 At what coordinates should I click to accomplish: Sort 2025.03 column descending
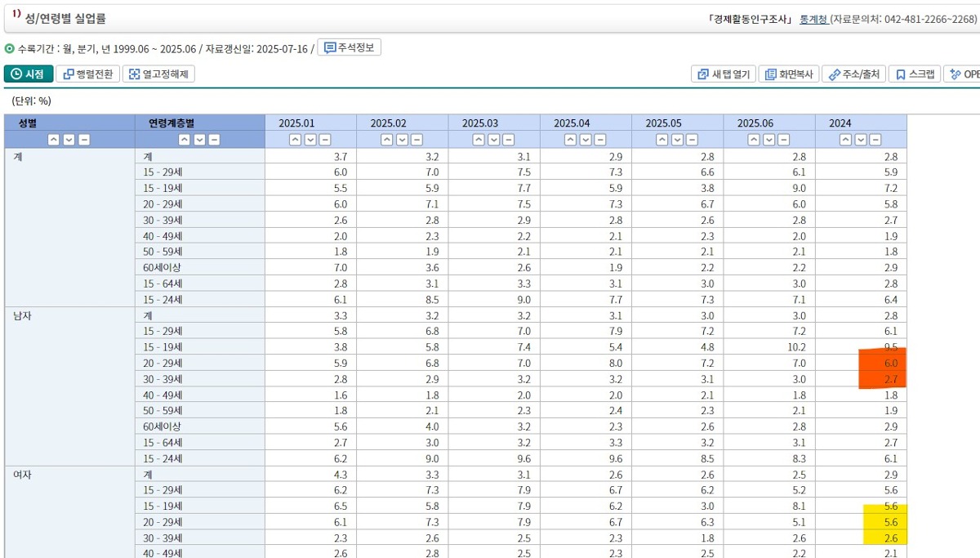(493, 140)
